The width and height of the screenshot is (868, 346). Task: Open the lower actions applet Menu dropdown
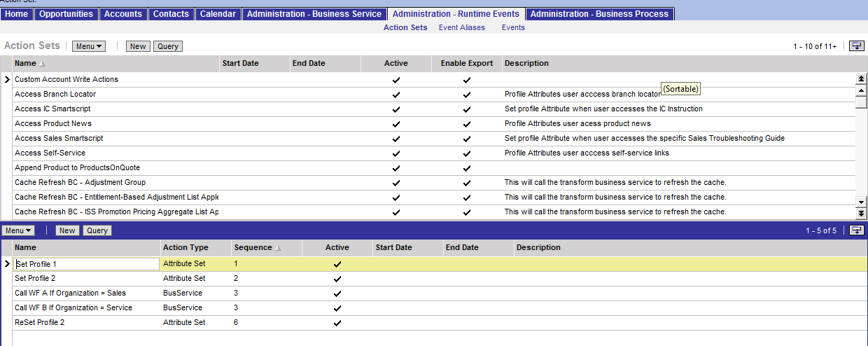point(17,230)
